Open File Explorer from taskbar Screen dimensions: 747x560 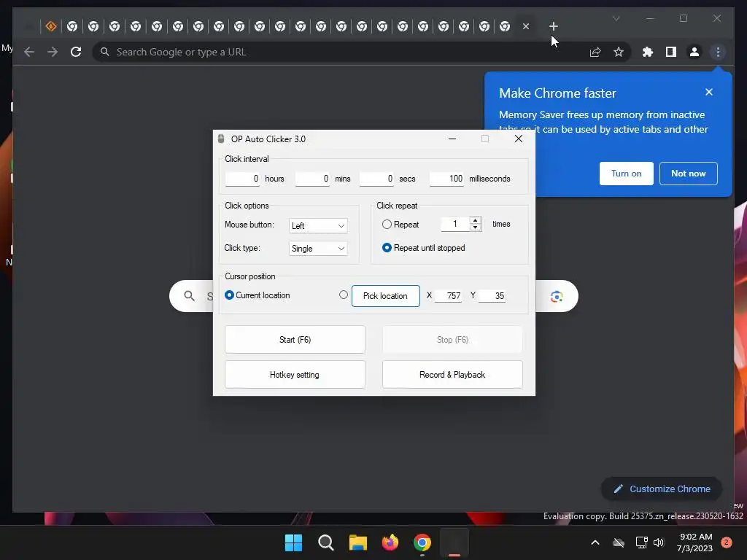tap(357, 542)
